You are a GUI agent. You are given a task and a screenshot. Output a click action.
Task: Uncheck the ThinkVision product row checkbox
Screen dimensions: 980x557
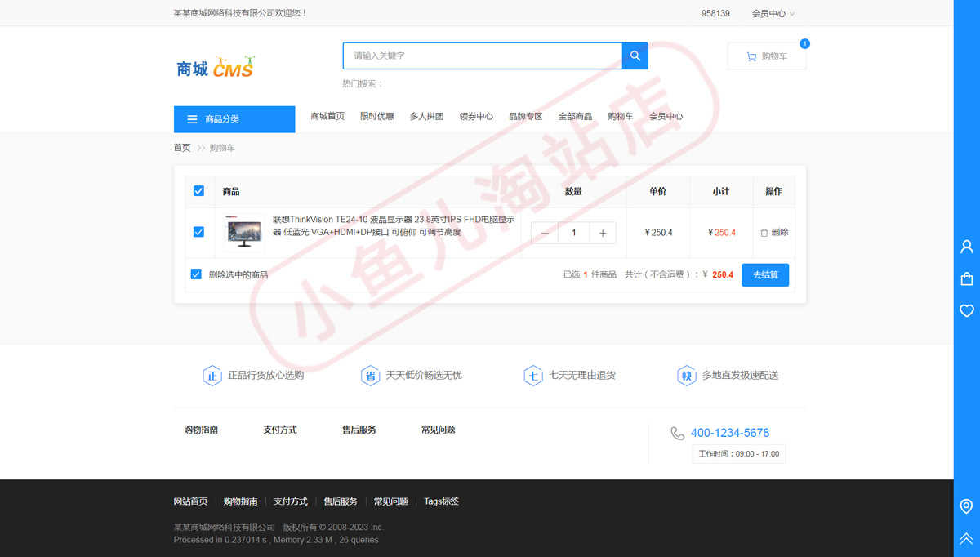point(198,232)
